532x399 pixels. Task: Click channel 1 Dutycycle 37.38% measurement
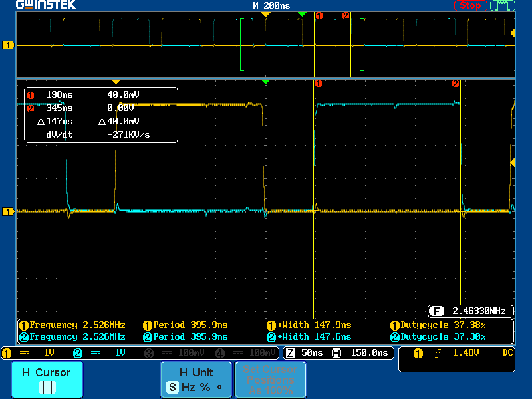(x=438, y=325)
